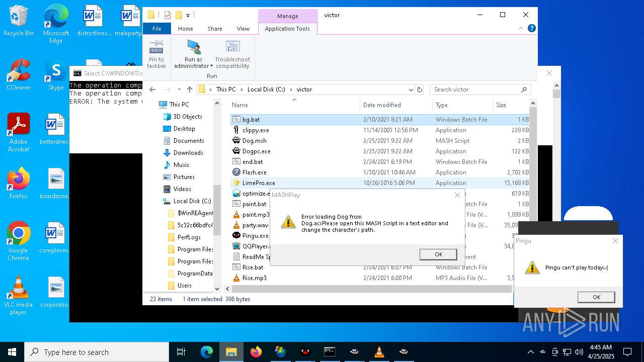
Task: Select Flash.exe application icon
Action: click(236, 172)
